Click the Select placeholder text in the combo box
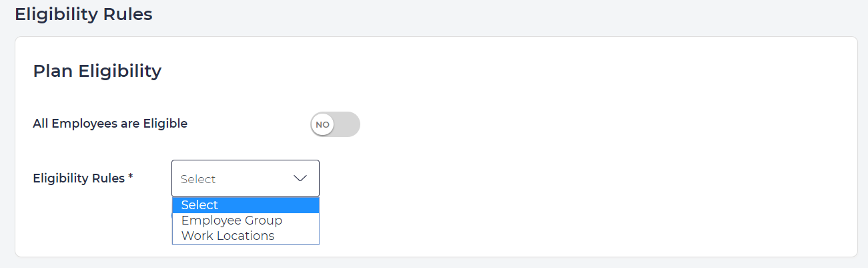The width and height of the screenshot is (868, 268). [198, 179]
